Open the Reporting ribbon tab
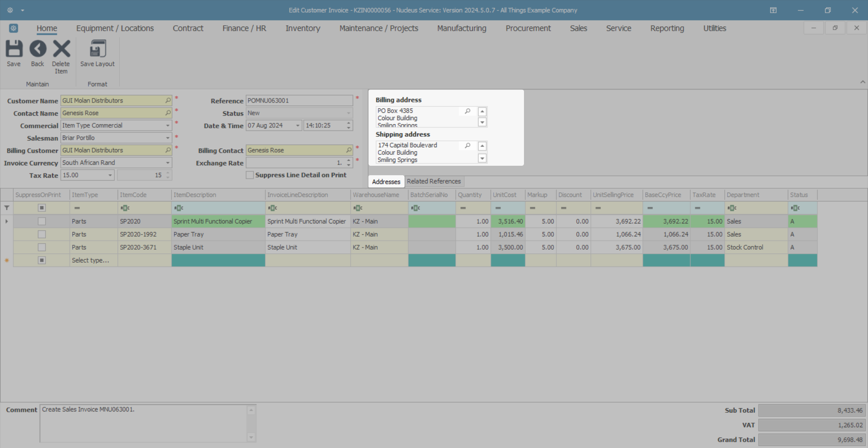Viewport: 868px width, 448px height. pos(667,28)
